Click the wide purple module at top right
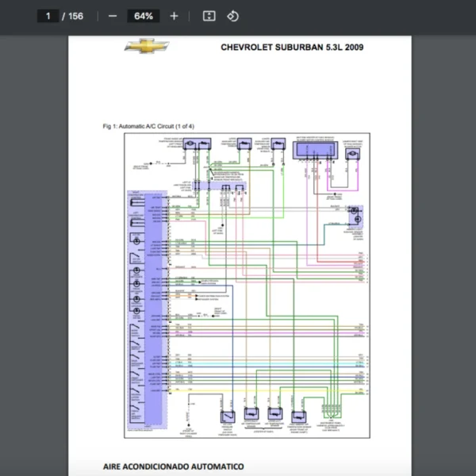 click(x=317, y=151)
